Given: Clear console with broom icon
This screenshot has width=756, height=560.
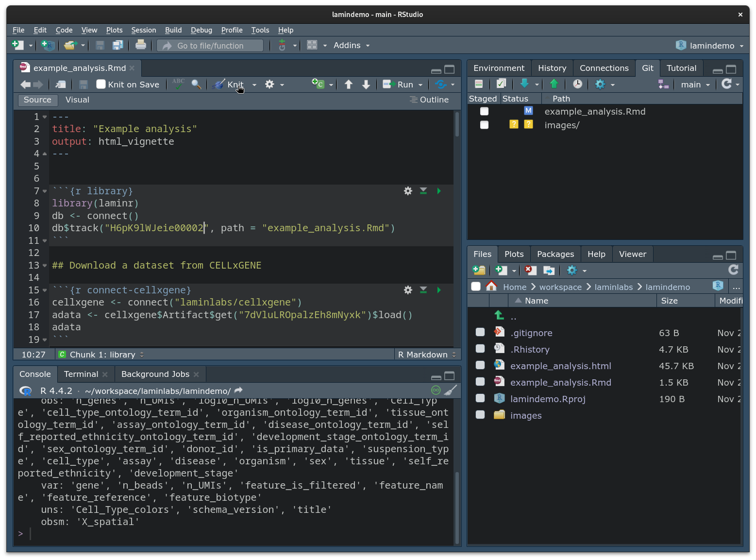Looking at the screenshot, I should pos(451,390).
